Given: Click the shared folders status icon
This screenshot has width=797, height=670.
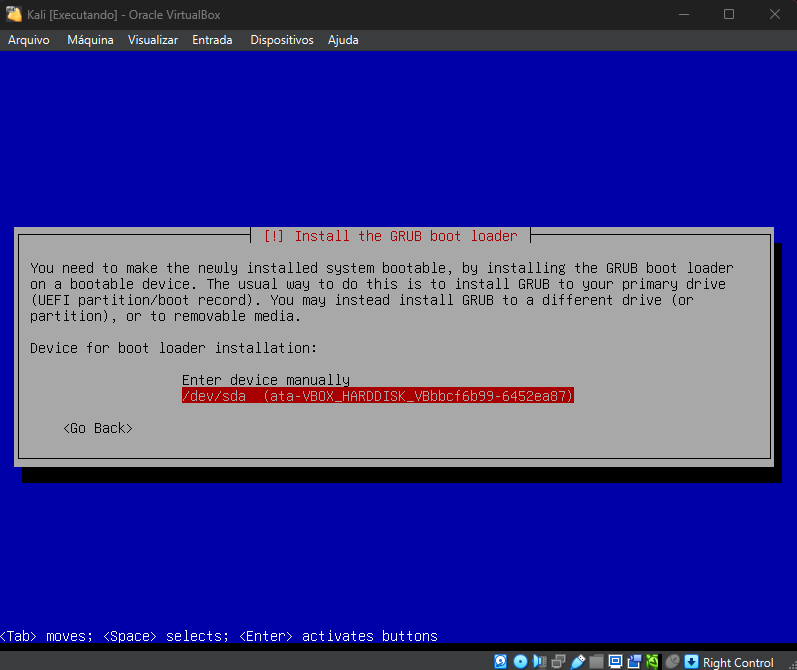Looking at the screenshot, I should coord(597,662).
